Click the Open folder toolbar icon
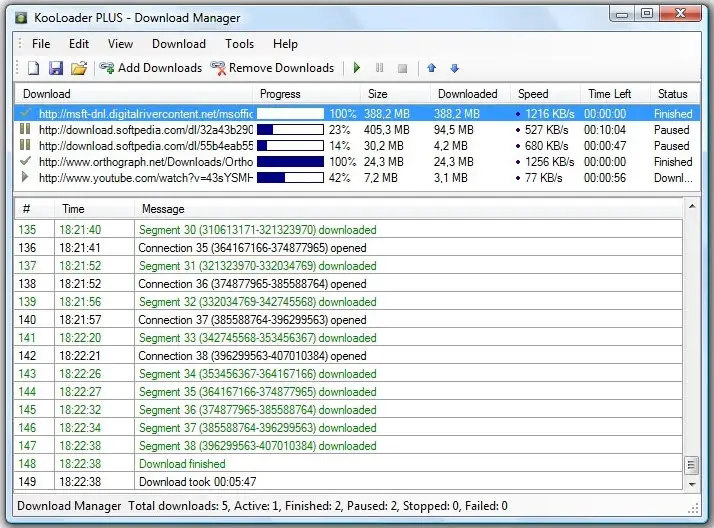 pyautogui.click(x=79, y=68)
